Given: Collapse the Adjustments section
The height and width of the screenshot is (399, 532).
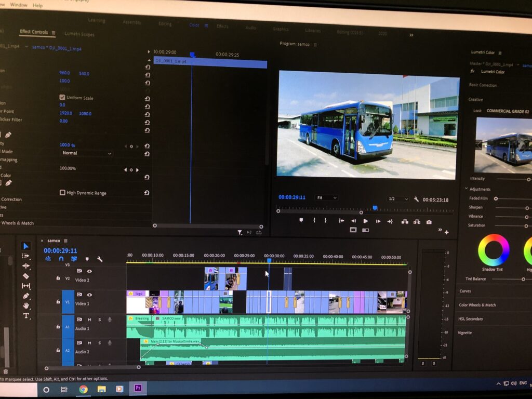Looking at the screenshot, I should (x=466, y=189).
